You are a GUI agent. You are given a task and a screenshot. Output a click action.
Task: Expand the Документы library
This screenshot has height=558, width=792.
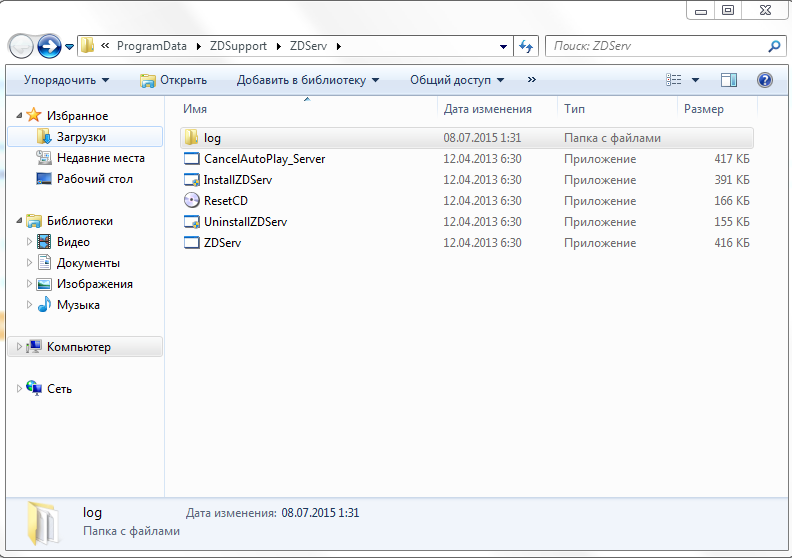(x=29, y=263)
